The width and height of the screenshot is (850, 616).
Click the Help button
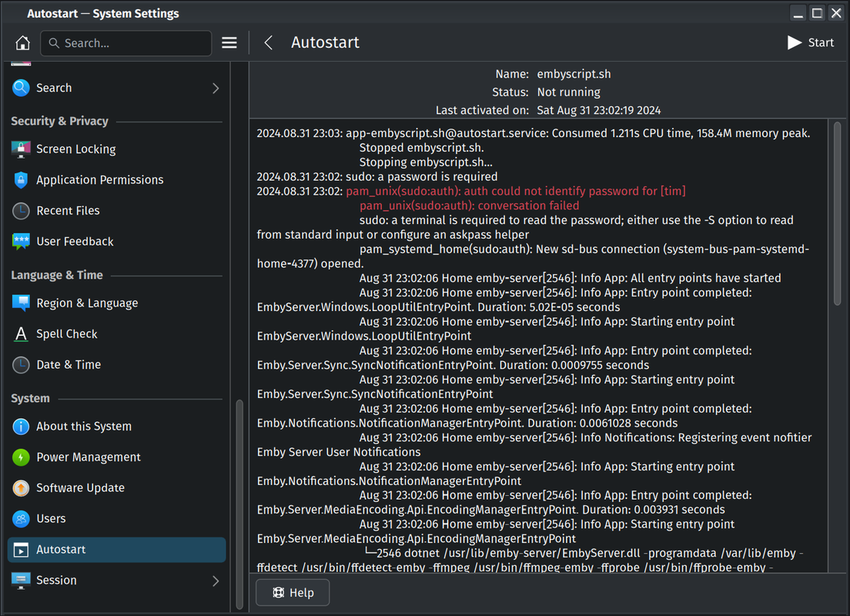[x=293, y=593]
